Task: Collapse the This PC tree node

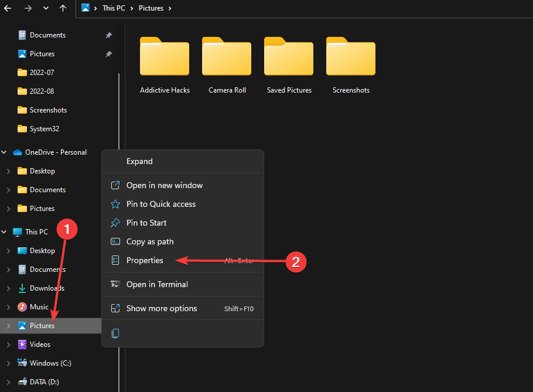Action: point(4,232)
